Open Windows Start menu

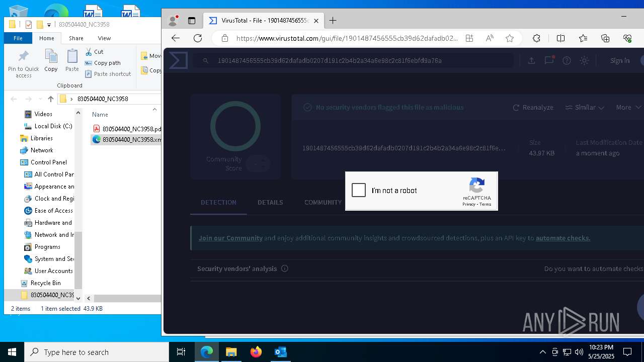[12, 352]
